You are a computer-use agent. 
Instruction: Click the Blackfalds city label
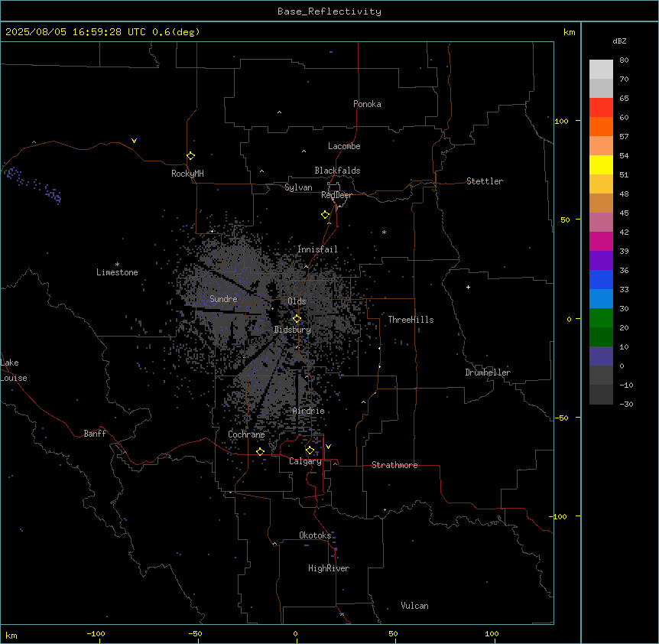point(337,171)
